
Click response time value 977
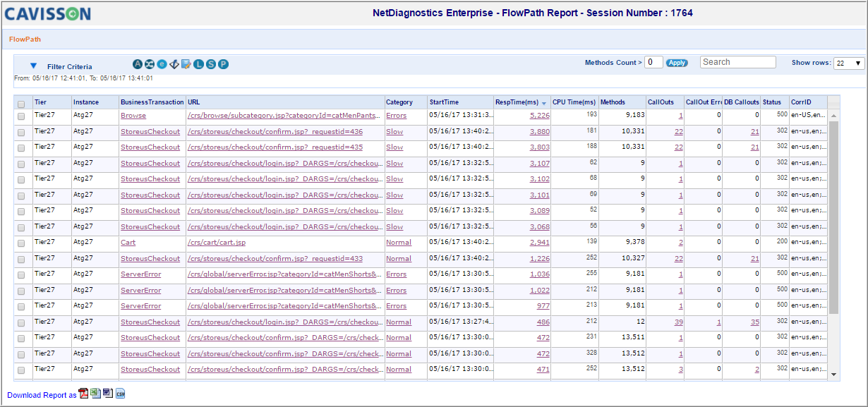(543, 306)
